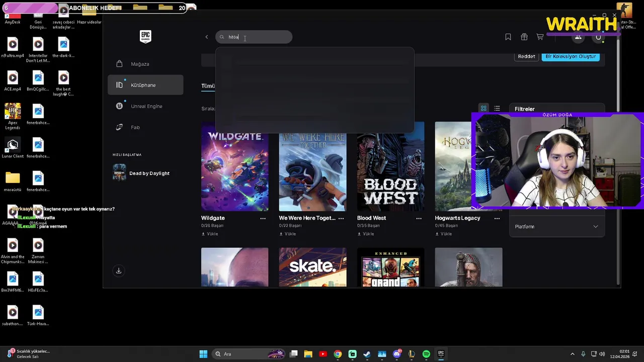The width and height of the screenshot is (644, 362).
Task: Click Yükle under Blood West
Action: 366,234
